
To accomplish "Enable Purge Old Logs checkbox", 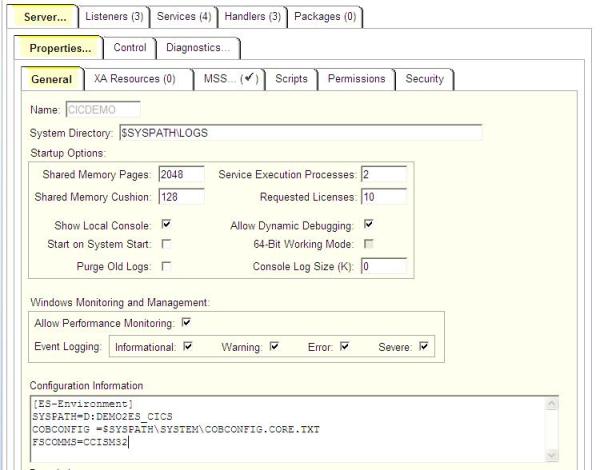I will (x=166, y=266).
